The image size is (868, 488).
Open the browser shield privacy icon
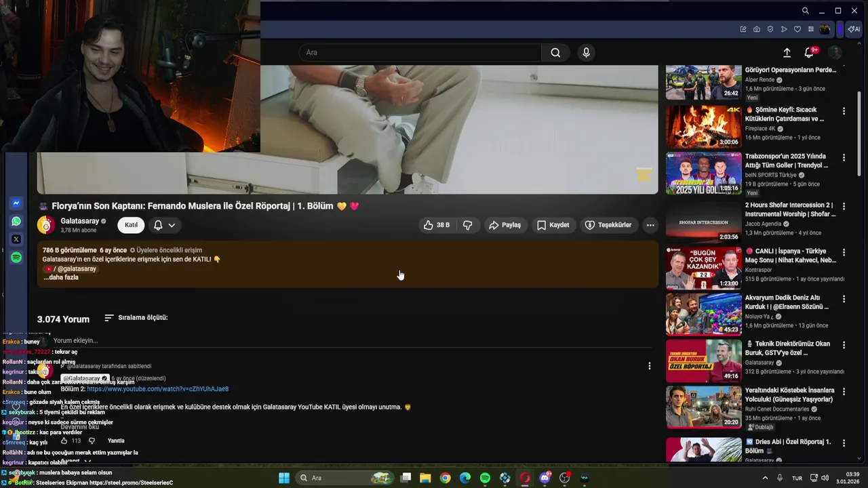[x=770, y=29]
